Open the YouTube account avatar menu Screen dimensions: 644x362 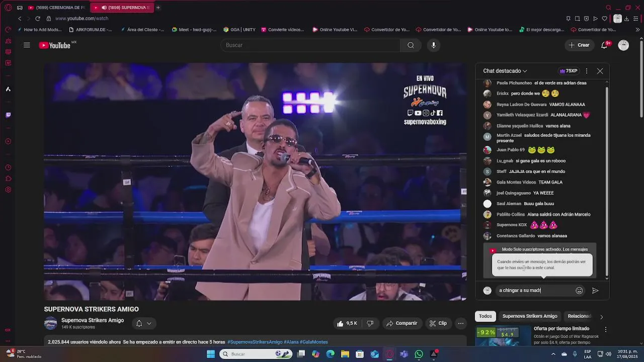(623, 45)
